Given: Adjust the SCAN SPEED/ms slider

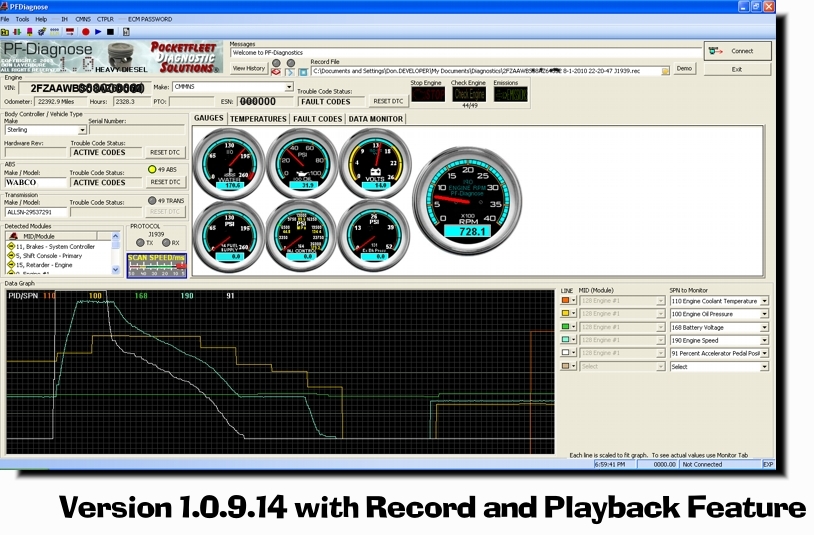Looking at the screenshot, I should (x=157, y=266).
